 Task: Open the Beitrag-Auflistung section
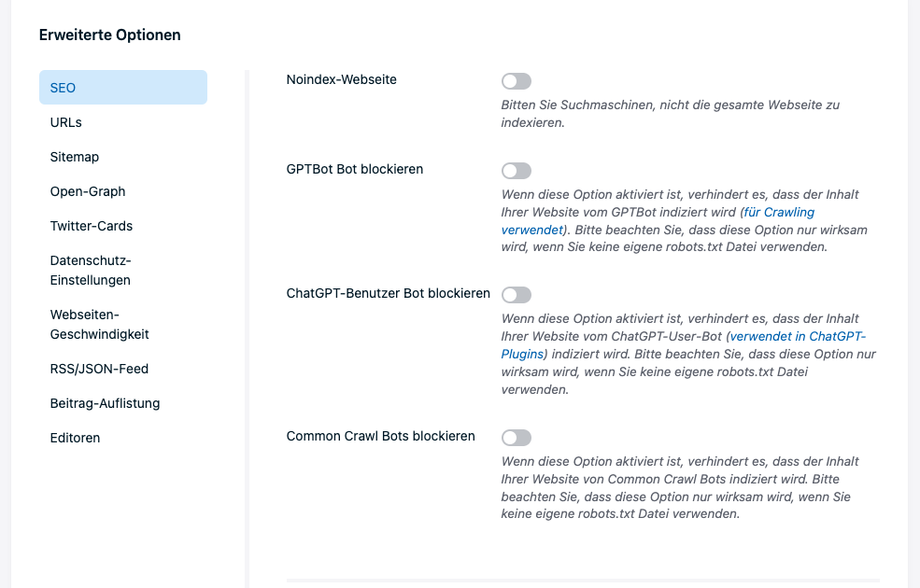[105, 403]
